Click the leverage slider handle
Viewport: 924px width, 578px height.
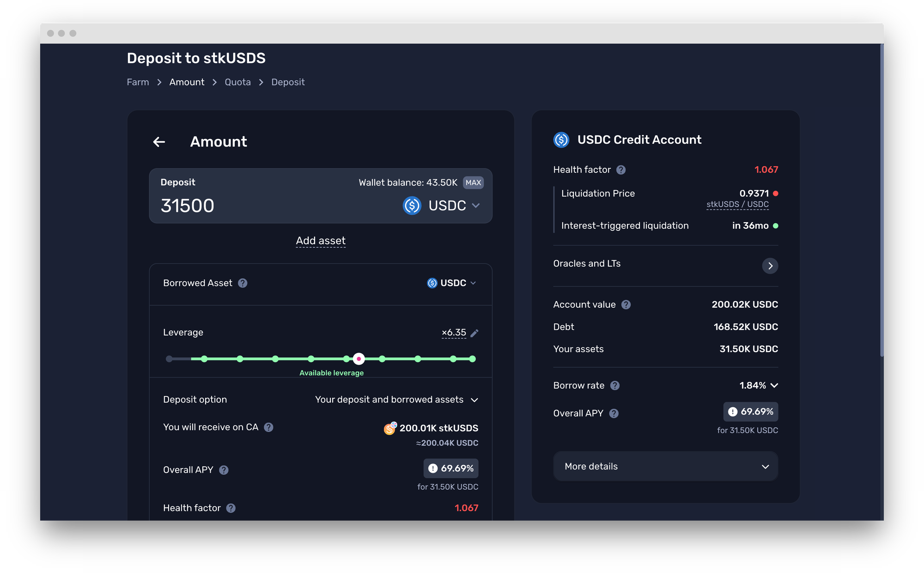[359, 359]
